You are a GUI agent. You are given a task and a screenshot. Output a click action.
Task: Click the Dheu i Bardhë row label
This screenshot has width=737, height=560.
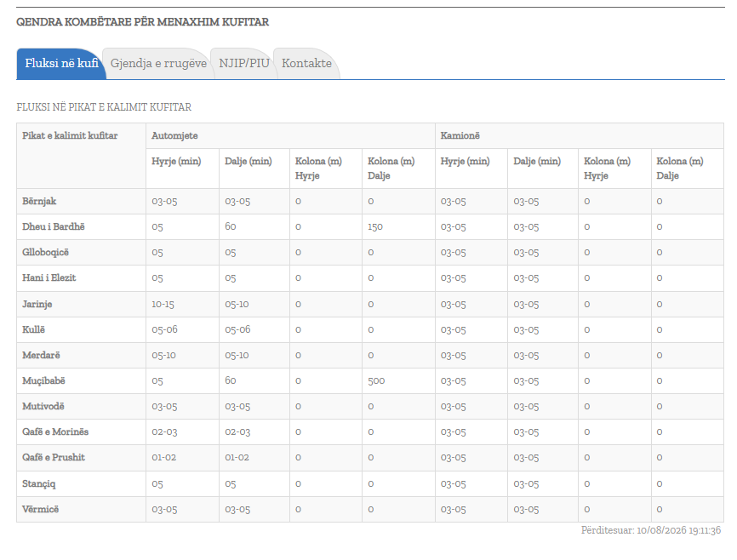coord(53,226)
